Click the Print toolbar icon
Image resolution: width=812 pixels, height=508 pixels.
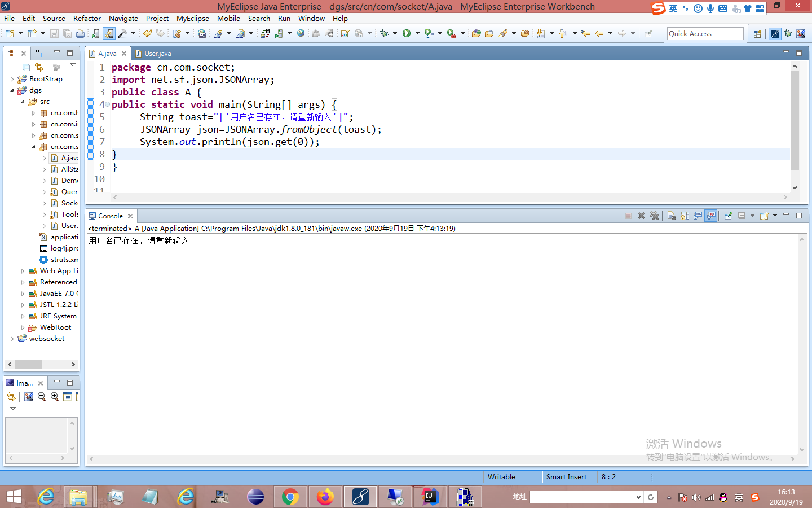[x=80, y=34]
